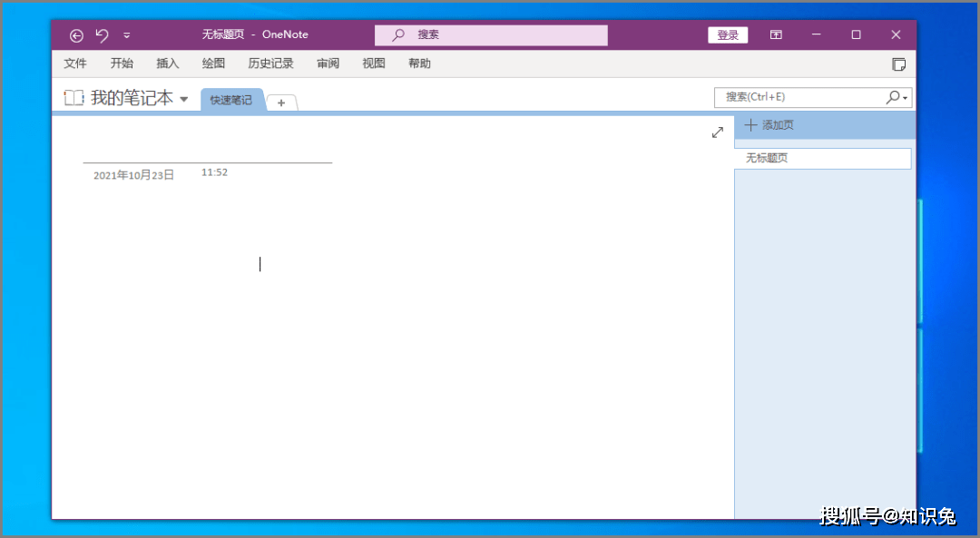This screenshot has width=980, height=538.
Task: Create new section with plus tab
Action: 281,103
